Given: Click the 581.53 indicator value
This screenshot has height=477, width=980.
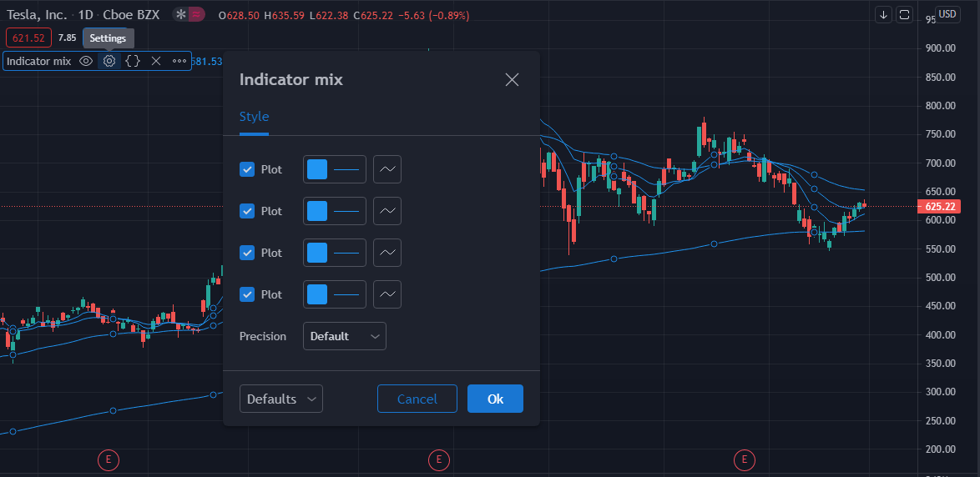Looking at the screenshot, I should (x=206, y=61).
